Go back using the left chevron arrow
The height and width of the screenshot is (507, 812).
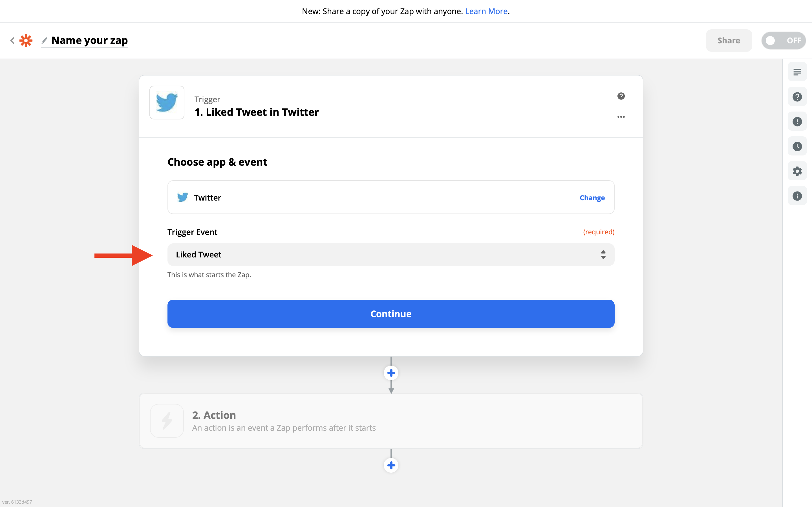(12, 41)
